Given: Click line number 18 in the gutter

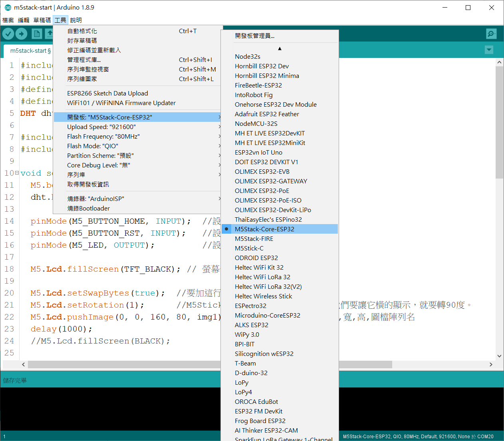Looking at the screenshot, I should [x=9, y=269].
